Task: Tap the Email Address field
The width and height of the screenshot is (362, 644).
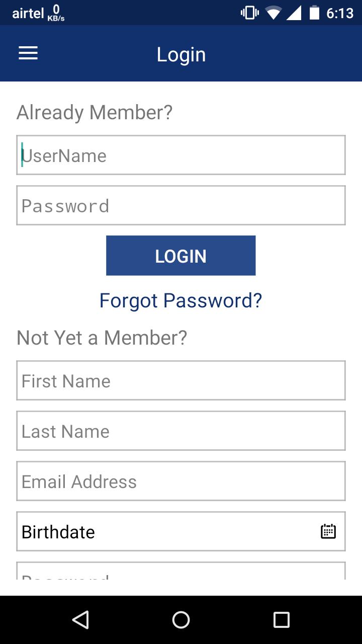Action: click(181, 481)
